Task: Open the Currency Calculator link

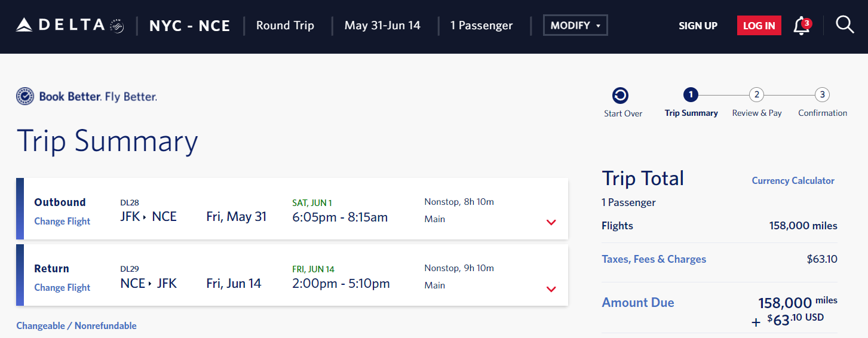Action: pos(793,180)
